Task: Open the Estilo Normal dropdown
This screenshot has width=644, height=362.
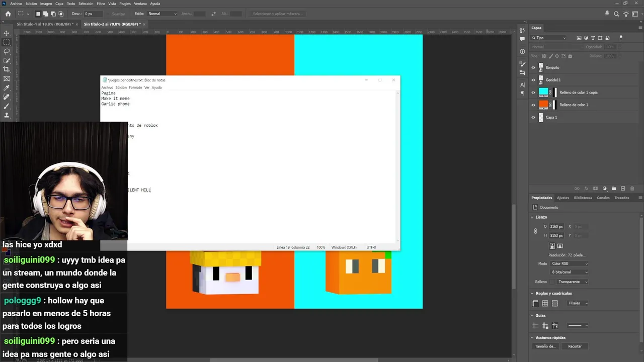Action: [163, 14]
